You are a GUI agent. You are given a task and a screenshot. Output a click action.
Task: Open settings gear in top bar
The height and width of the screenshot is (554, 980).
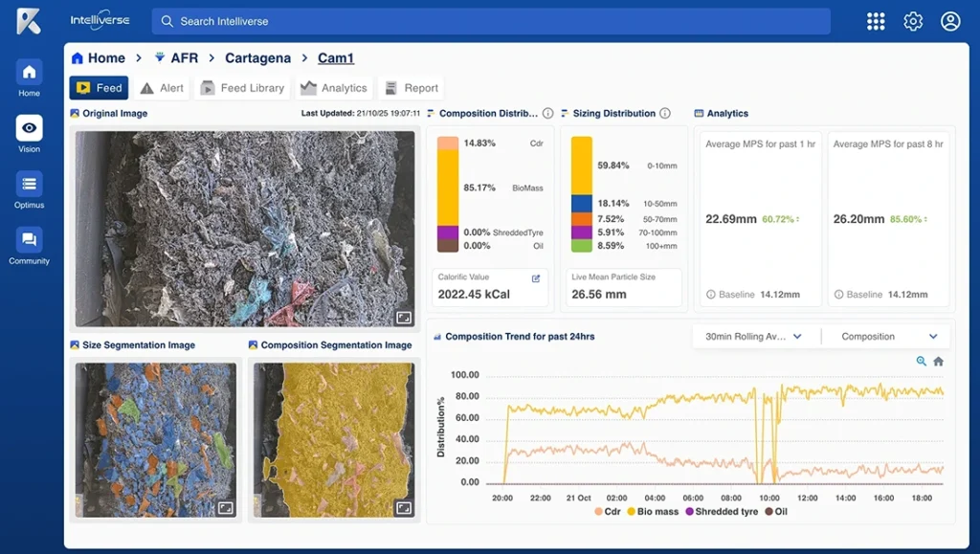coord(913,21)
